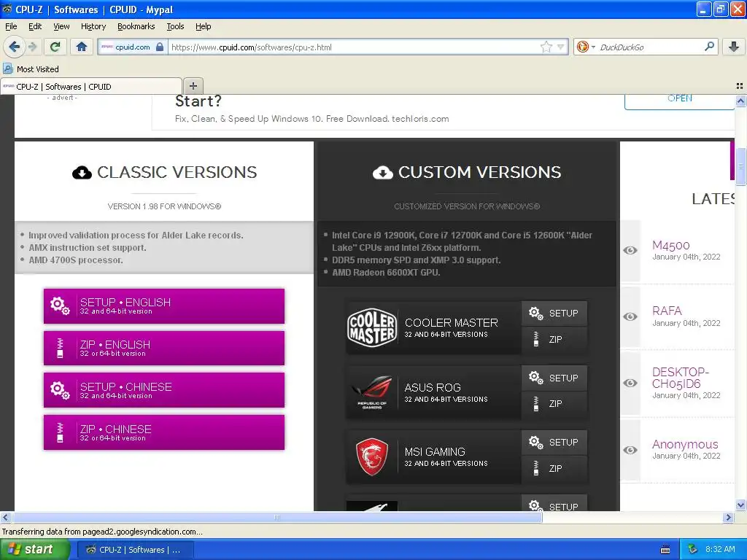The height and width of the screenshot is (560, 747).
Task: Bookmark this page with the star icon
Action: tap(546, 47)
